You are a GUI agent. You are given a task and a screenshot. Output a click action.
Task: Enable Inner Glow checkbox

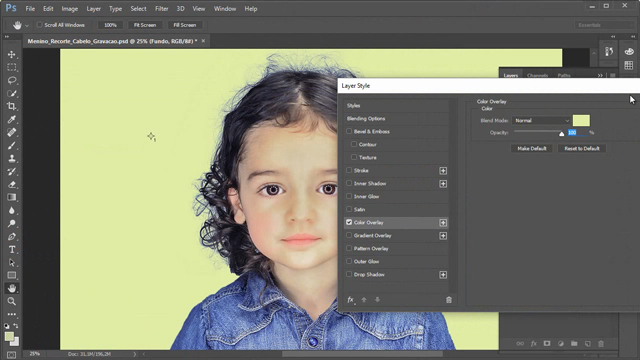[349, 196]
